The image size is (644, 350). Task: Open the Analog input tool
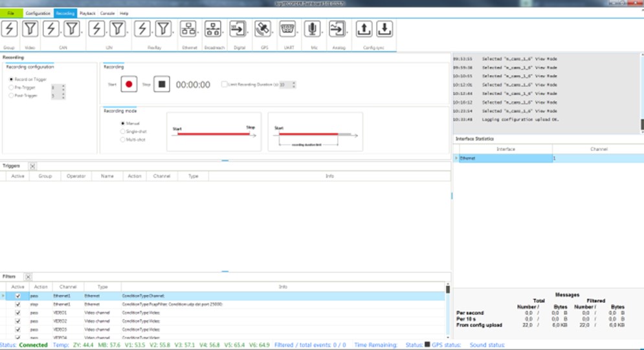coord(337,29)
